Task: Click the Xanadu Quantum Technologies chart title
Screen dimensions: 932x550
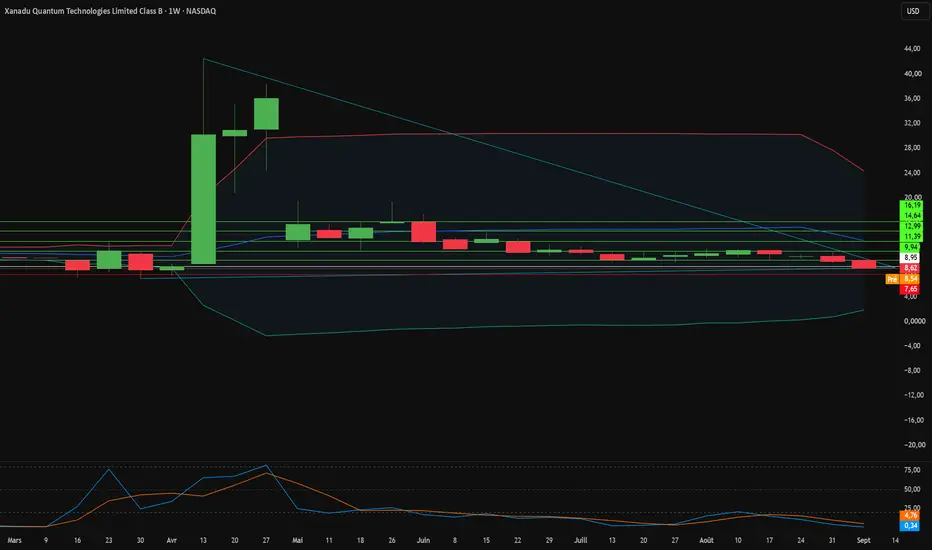Action: point(110,11)
